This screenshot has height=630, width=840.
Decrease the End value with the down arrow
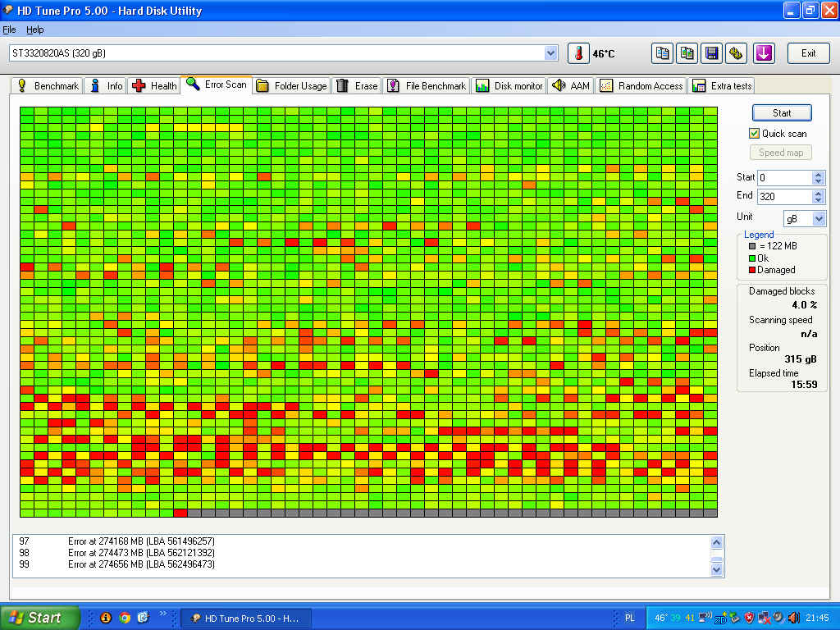(x=818, y=200)
